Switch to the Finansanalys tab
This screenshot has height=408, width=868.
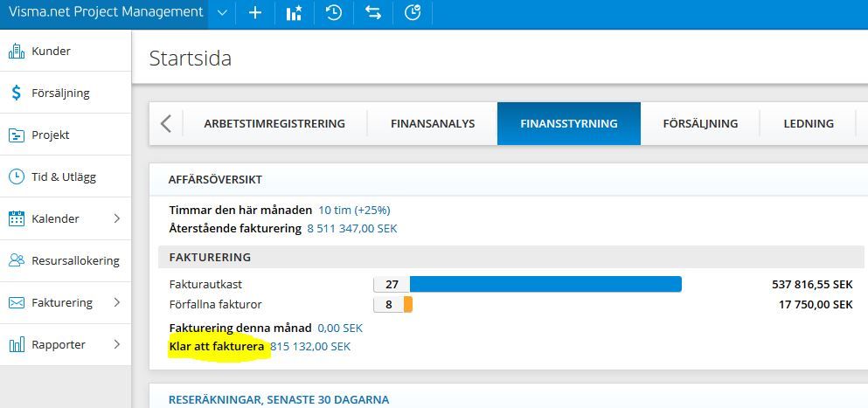433,124
